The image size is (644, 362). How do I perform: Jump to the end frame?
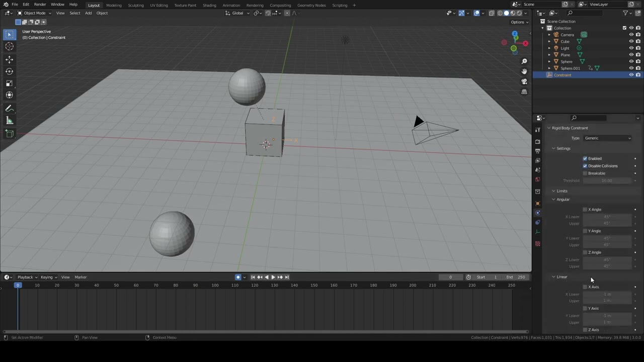[287, 277]
